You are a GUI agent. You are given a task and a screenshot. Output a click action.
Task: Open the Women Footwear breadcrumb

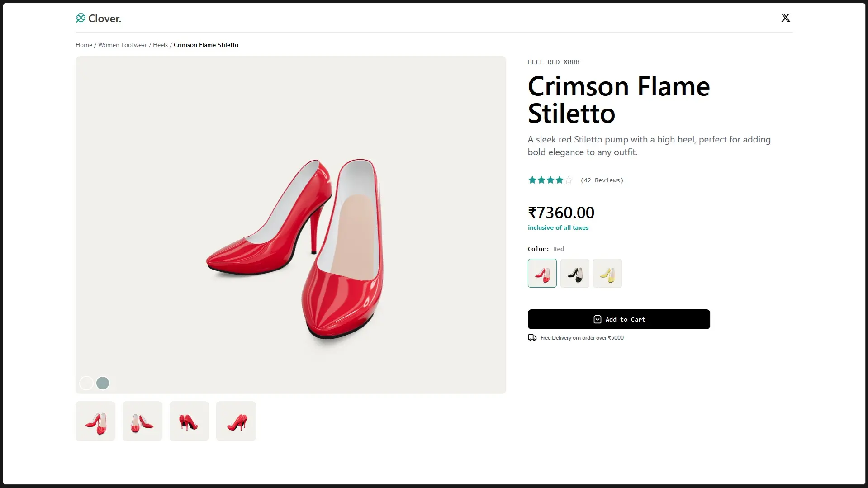(x=123, y=45)
